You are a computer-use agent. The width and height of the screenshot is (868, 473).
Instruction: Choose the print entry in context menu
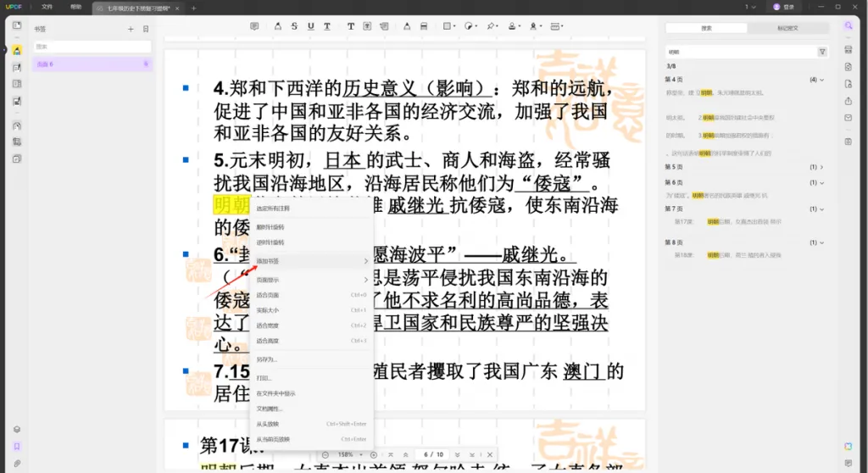tap(312, 378)
